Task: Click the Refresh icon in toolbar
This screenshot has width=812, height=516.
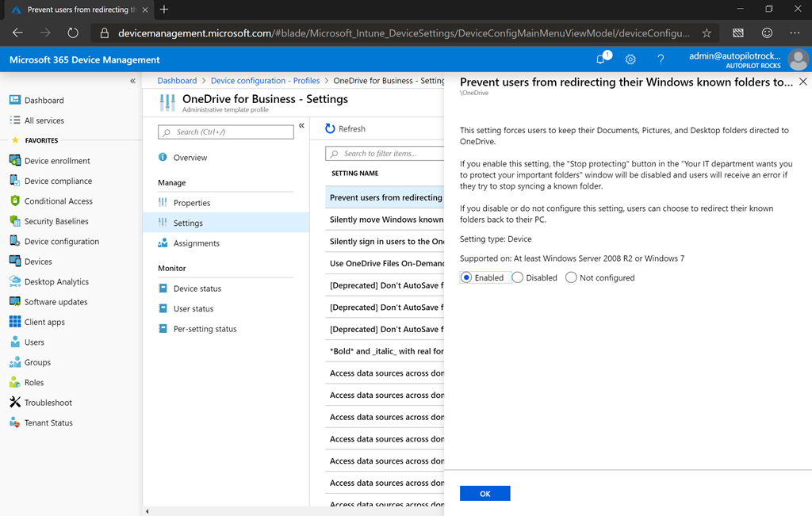Action: point(331,128)
